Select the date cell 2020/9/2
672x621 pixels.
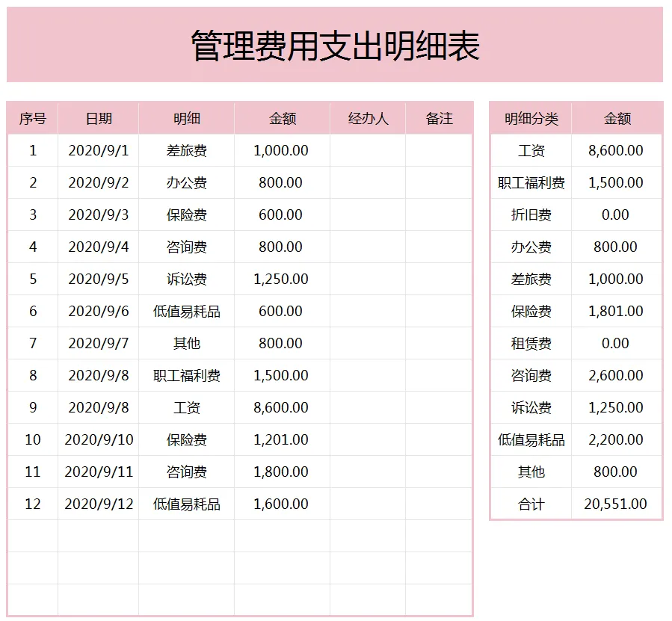99,182
